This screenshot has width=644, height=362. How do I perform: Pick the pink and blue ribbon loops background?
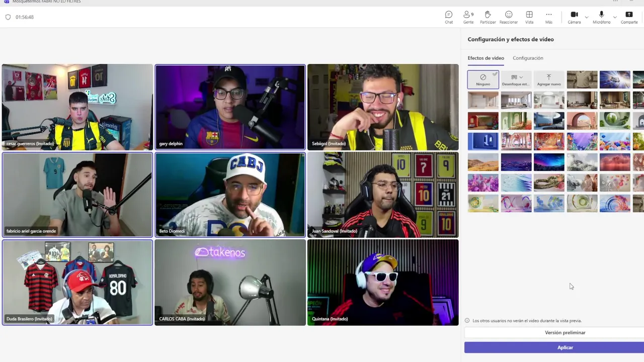coord(516,203)
